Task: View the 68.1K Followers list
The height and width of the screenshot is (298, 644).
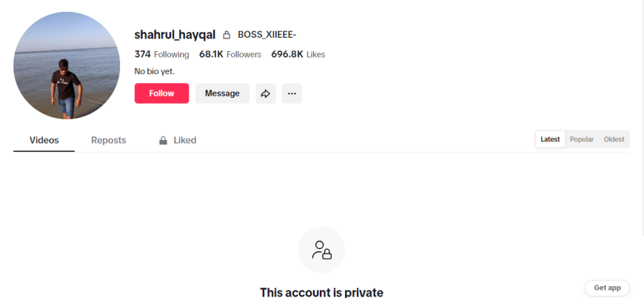Action: click(230, 54)
